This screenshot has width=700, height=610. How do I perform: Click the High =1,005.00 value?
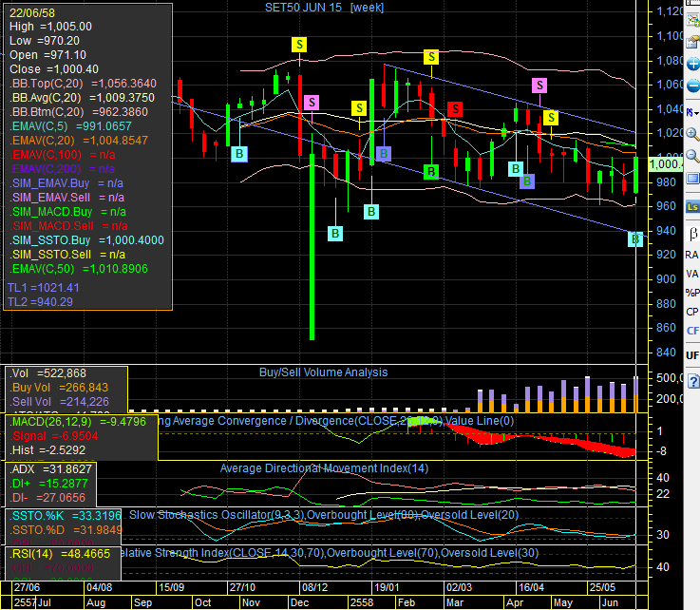pyautogui.click(x=50, y=27)
